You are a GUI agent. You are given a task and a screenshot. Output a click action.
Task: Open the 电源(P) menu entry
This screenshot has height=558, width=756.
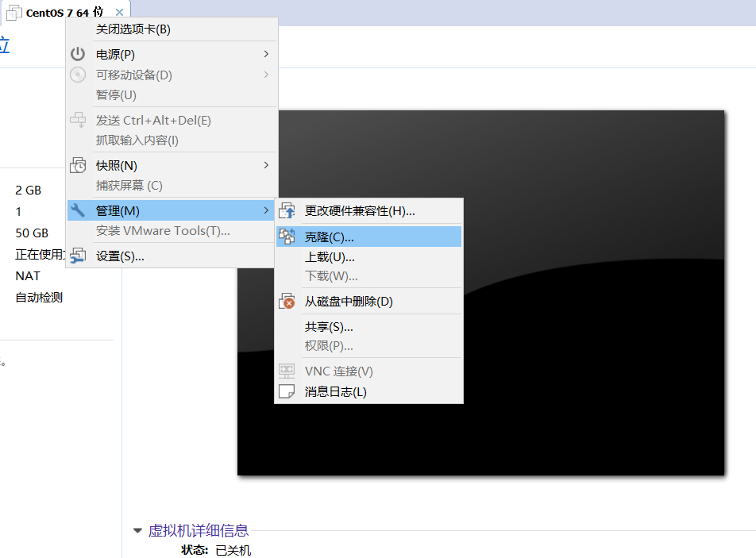click(x=172, y=54)
